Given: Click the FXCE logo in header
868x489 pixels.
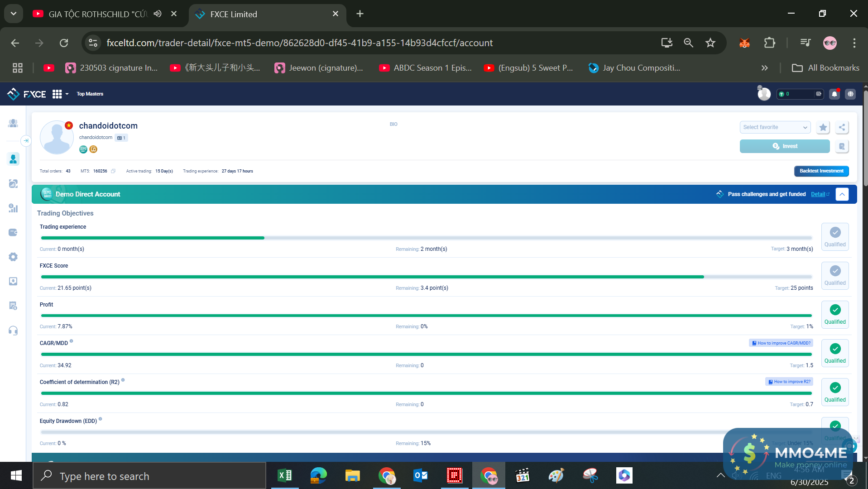Looking at the screenshot, I should 27,94.
